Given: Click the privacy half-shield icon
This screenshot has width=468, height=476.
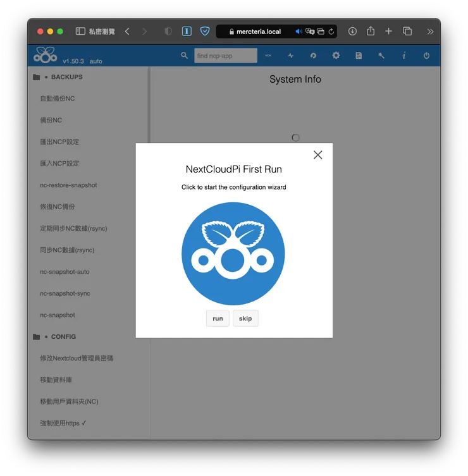Looking at the screenshot, I should tap(168, 31).
